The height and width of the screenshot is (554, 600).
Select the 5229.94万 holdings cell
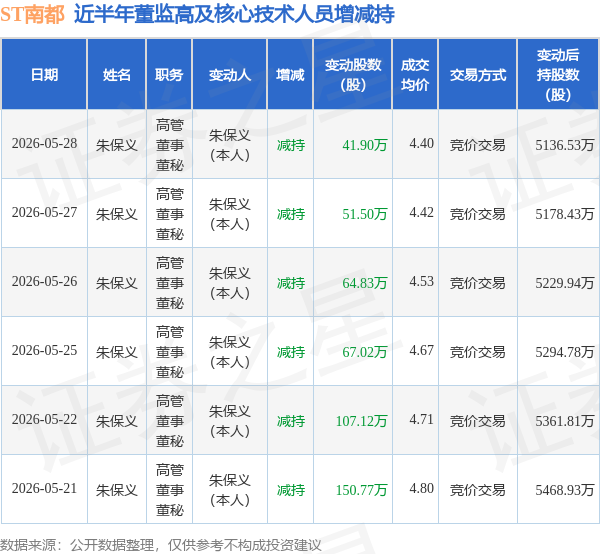565,283
